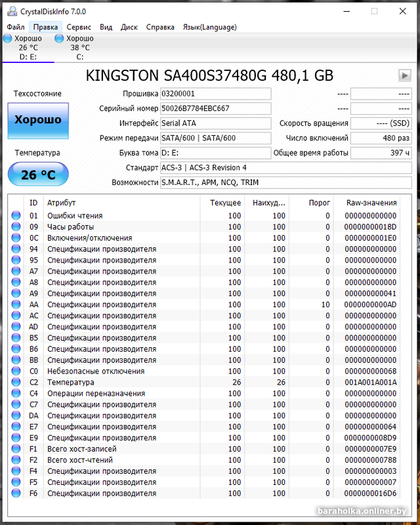Select the Всего хост-записей attribute name
This screenshot has width=420, height=525.
pyautogui.click(x=82, y=449)
